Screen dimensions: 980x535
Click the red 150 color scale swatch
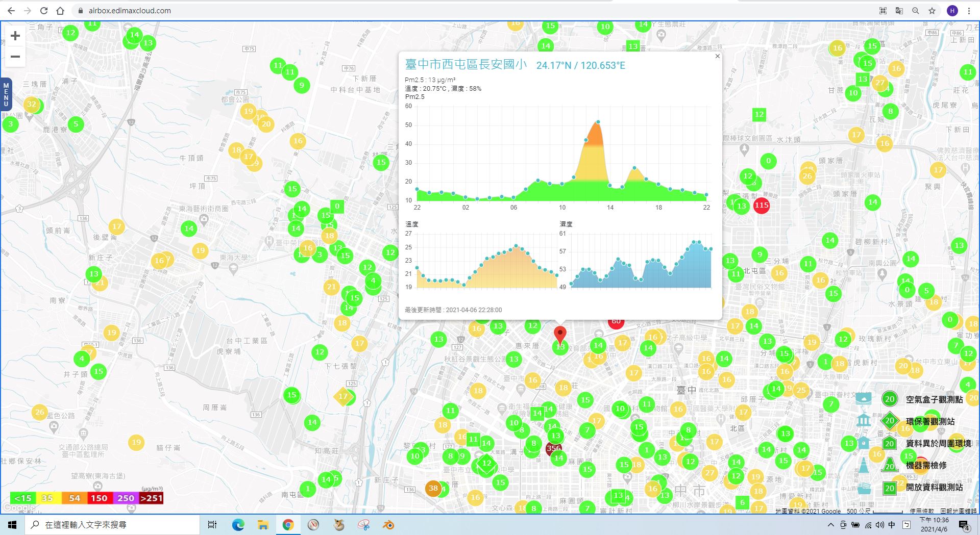point(99,498)
